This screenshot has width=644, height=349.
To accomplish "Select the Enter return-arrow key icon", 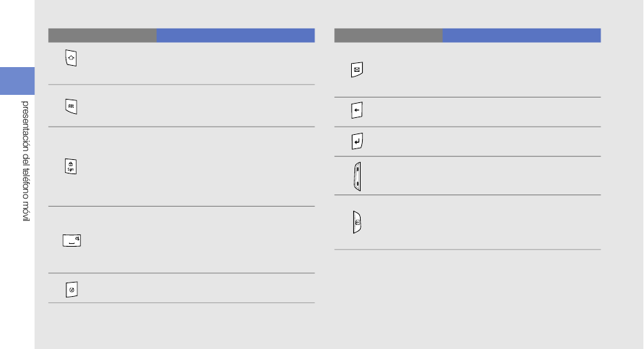I will click(x=357, y=141).
